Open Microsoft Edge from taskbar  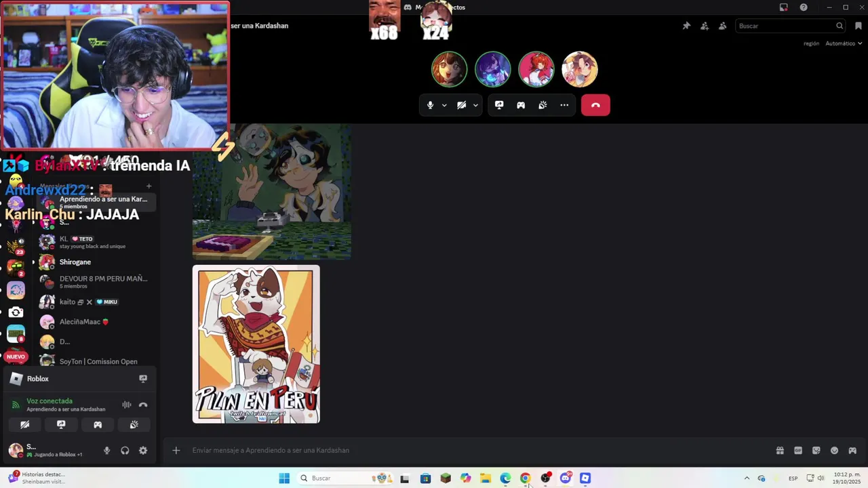[x=505, y=479]
